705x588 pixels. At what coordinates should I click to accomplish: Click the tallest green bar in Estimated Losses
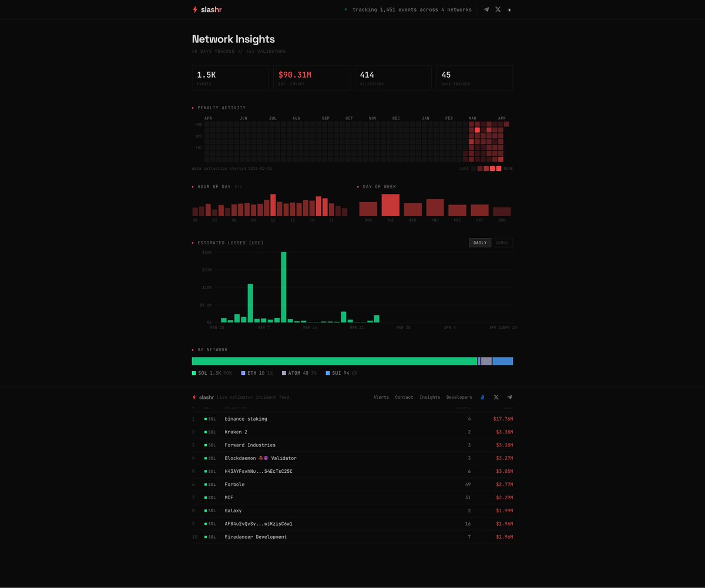(284, 287)
